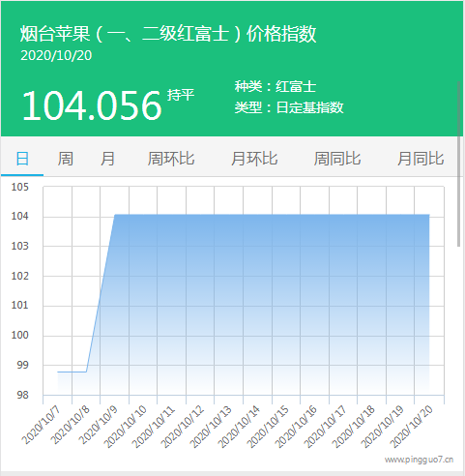The height and width of the screenshot is (476, 465).
Task: Select the 日 daily tab
Action: coord(22,159)
